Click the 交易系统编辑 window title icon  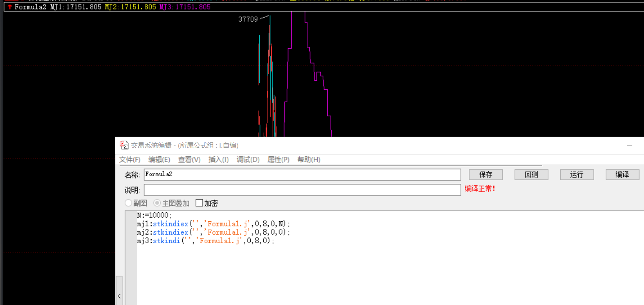click(124, 145)
